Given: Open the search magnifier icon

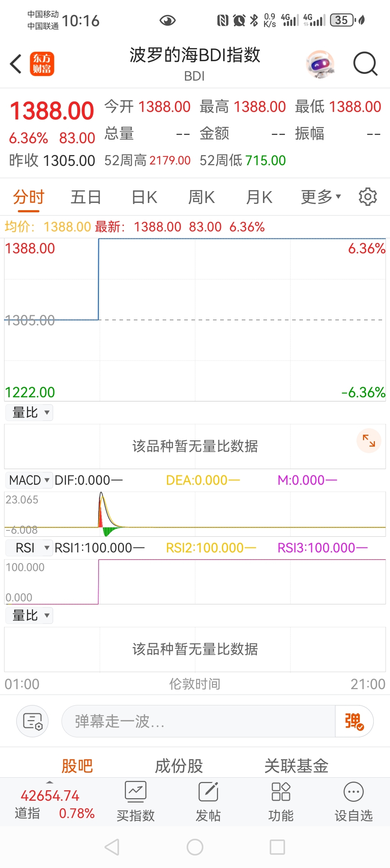Looking at the screenshot, I should 365,64.
